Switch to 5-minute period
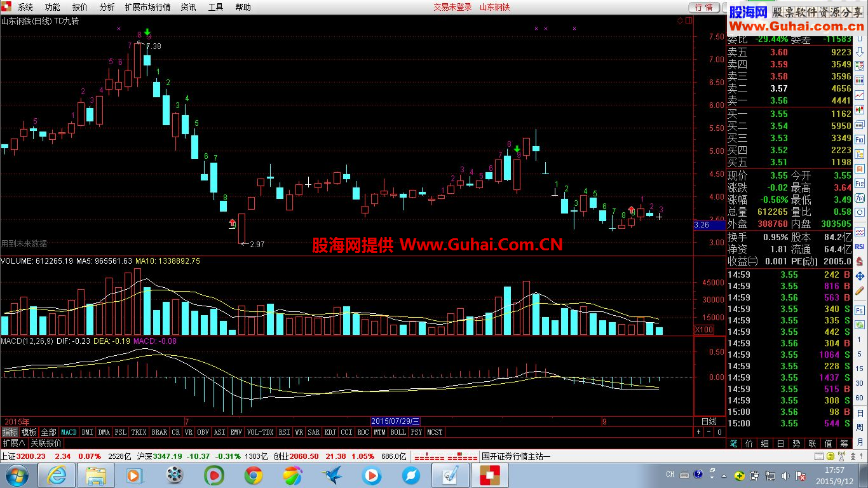 tap(859, 353)
